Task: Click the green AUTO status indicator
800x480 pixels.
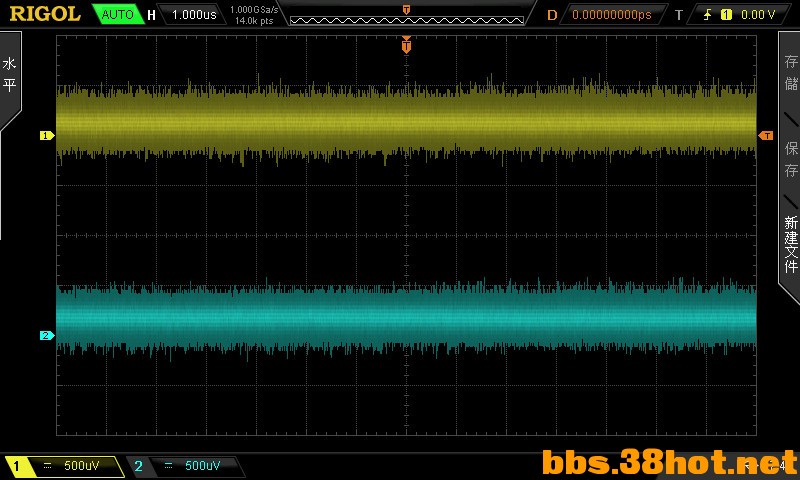Action: coord(117,14)
